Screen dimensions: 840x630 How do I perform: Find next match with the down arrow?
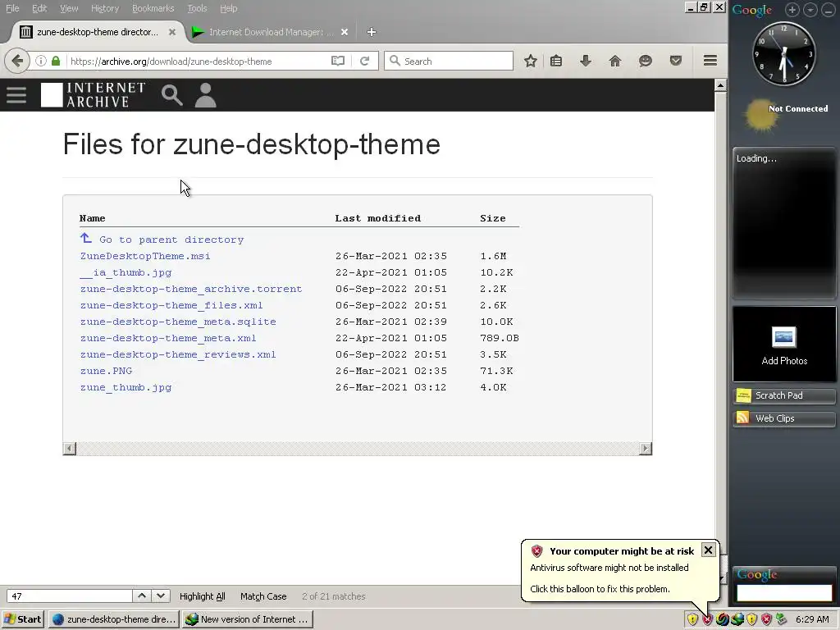pyautogui.click(x=160, y=596)
